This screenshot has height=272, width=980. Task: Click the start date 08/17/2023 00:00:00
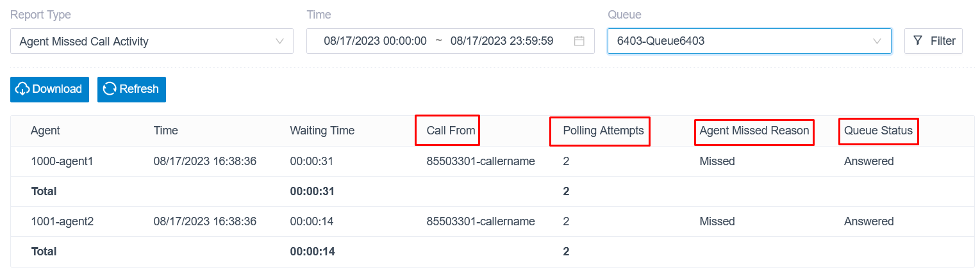375,41
